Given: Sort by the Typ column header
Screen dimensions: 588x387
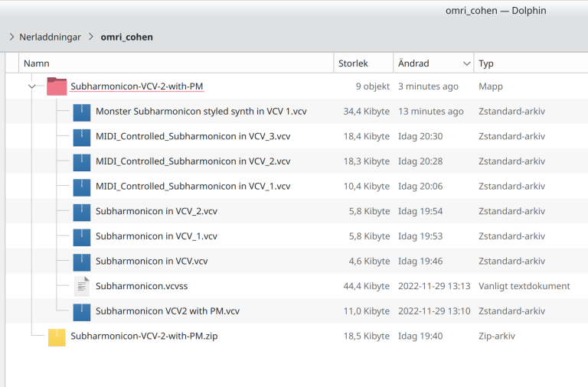Looking at the screenshot, I should tap(531, 63).
